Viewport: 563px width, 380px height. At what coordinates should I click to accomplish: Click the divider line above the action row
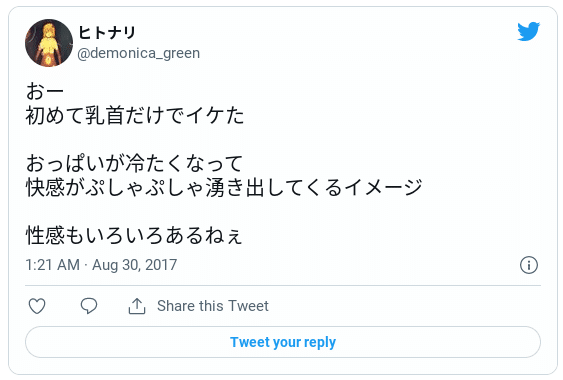click(283, 286)
